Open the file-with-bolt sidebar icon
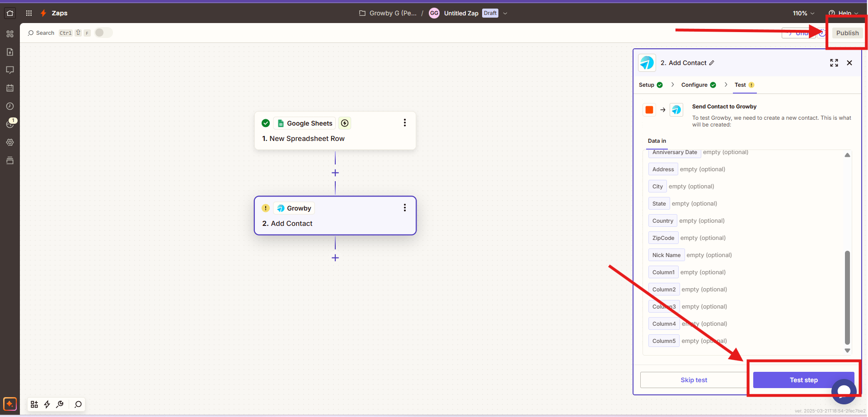 (x=10, y=52)
